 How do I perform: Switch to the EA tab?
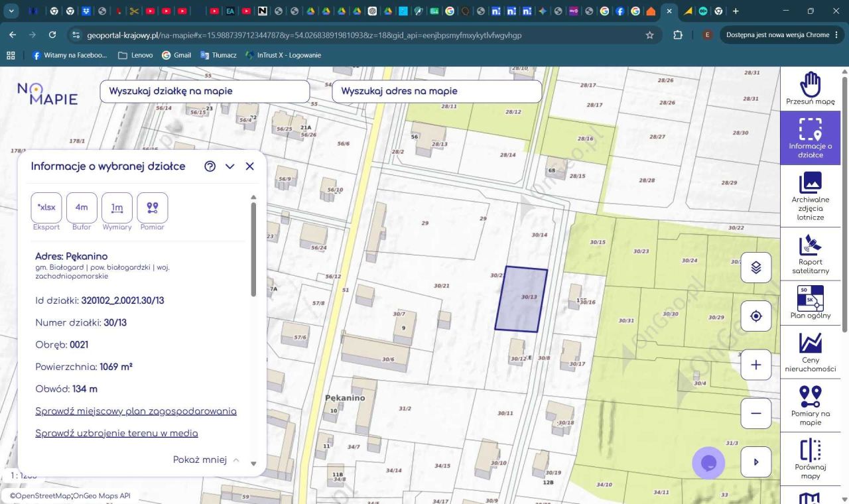tap(230, 11)
